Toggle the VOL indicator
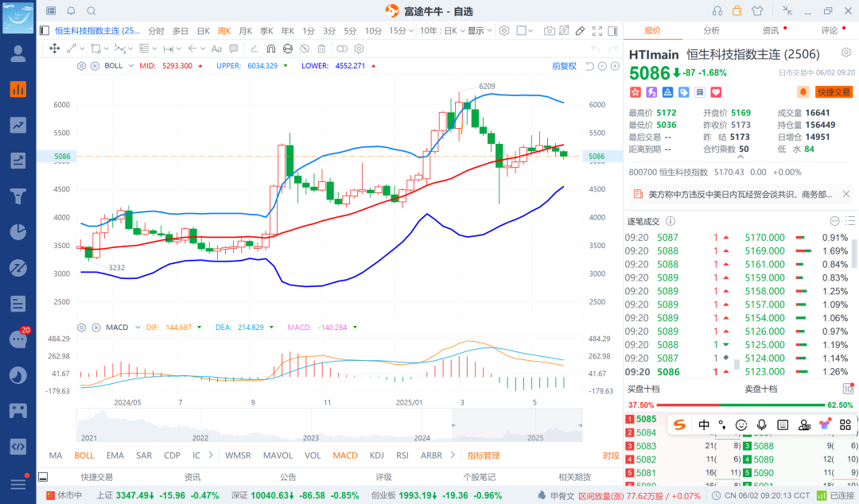This screenshot has height=504, width=859. 313,456
